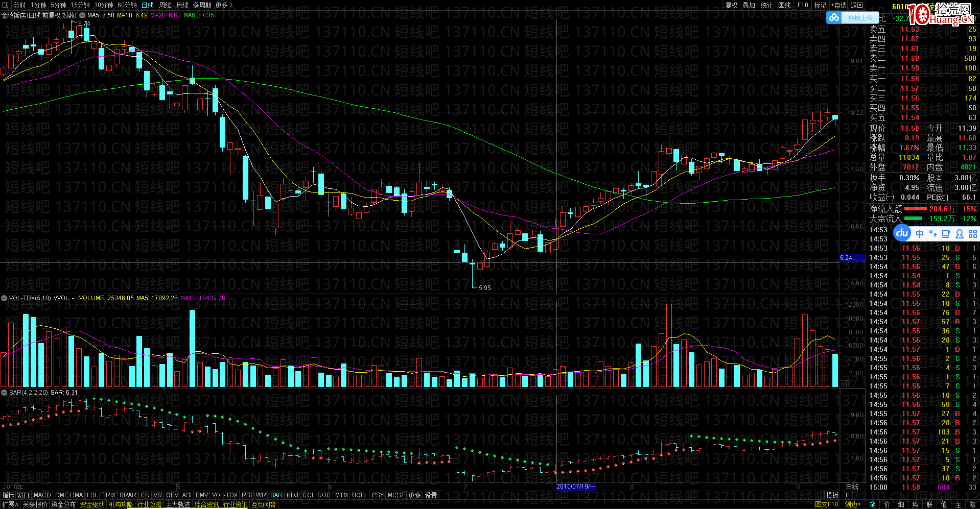
Task: Select the 笔 tick details tab
Action: (x=872, y=504)
